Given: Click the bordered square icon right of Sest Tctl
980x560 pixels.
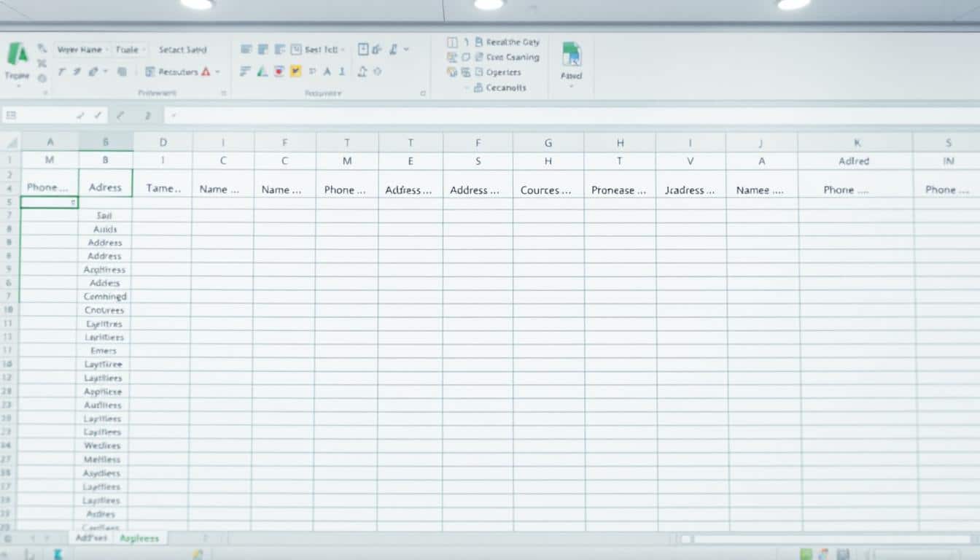Looking at the screenshot, I should 363,50.
